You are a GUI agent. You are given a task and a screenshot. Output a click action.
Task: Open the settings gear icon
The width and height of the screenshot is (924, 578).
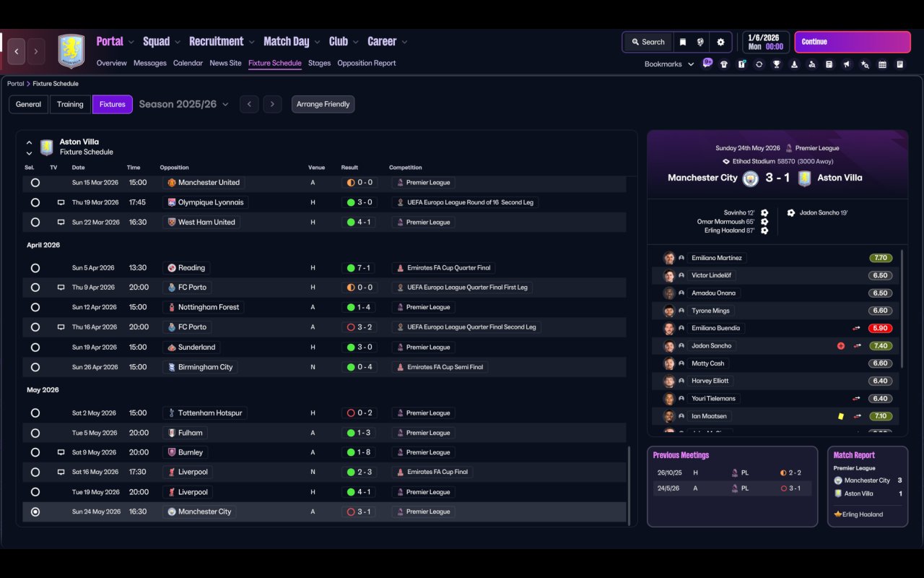click(x=720, y=42)
